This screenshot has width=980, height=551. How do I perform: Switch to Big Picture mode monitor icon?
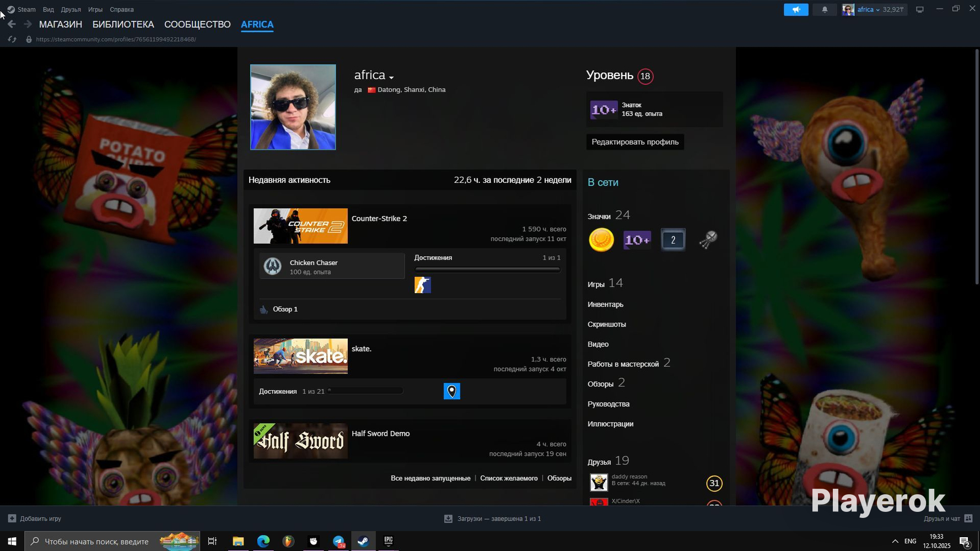(919, 9)
